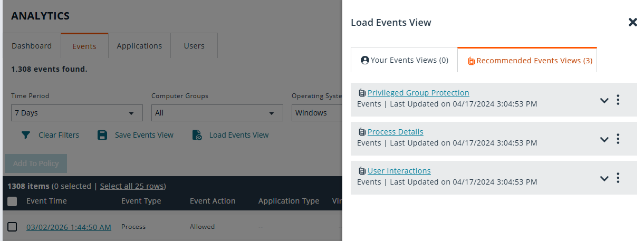Tick the checkbox for the 03/02/2026 event row

[x=12, y=227]
